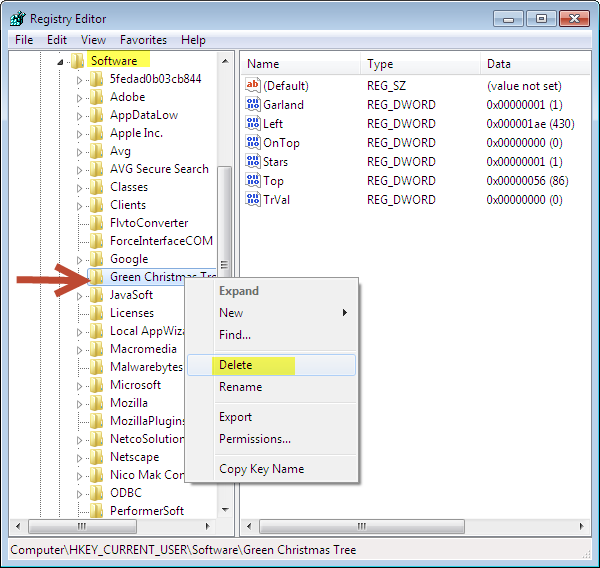Viewport: 600px width, 568px height.
Task: Expand the Google key
Action: point(79,260)
